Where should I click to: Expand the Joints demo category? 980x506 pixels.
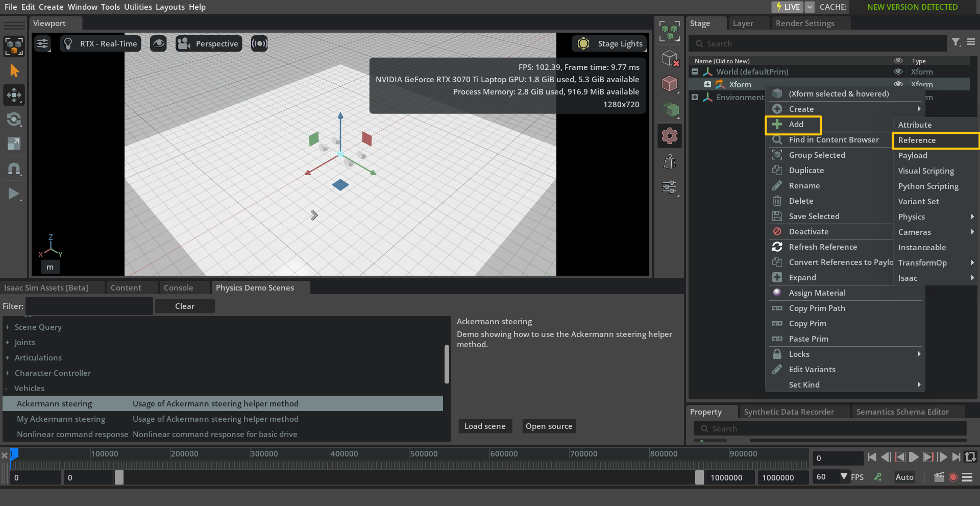tap(7, 343)
